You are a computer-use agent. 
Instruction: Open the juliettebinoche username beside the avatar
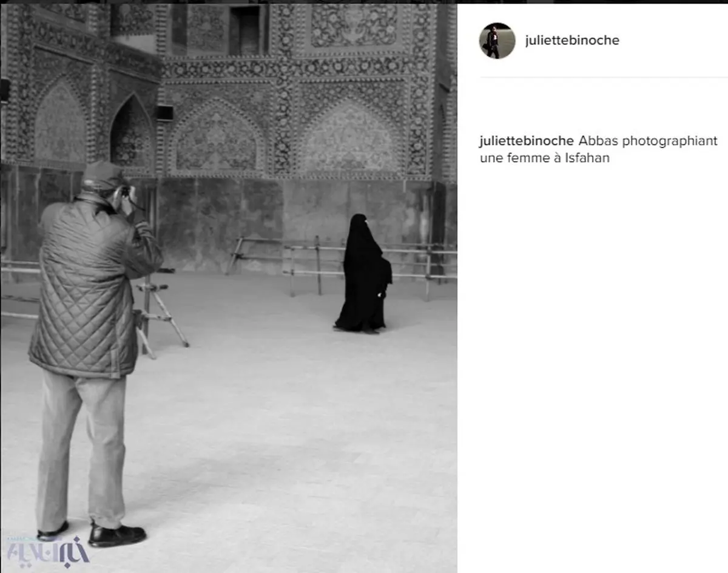(x=572, y=41)
